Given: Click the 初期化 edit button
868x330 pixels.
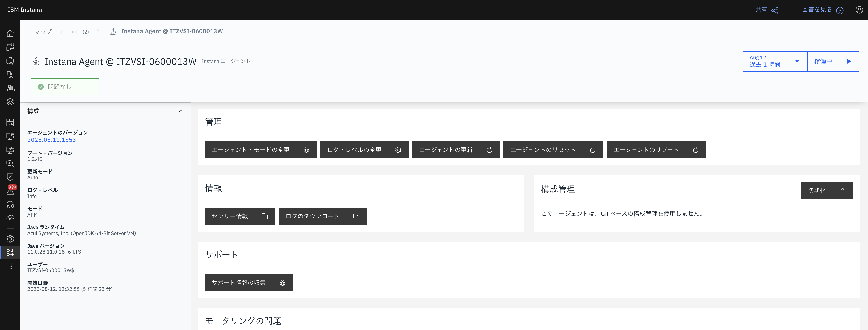Looking at the screenshot, I should coord(826,191).
